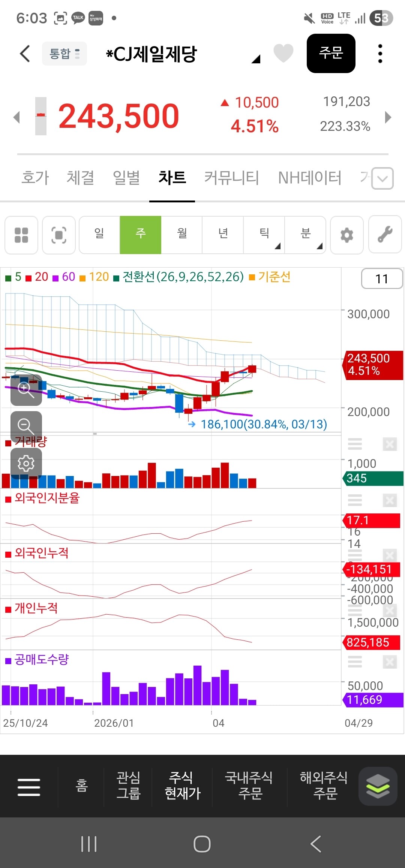Open the 커뮤니티 tab

(x=231, y=178)
